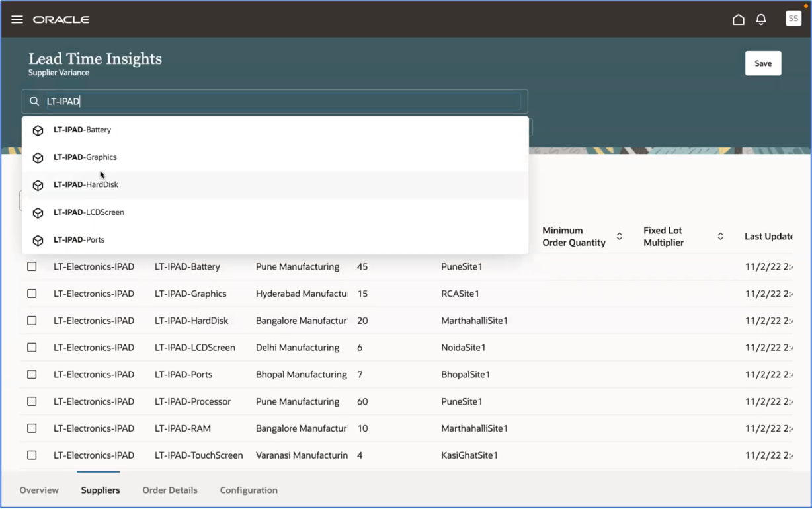This screenshot has height=509, width=812.
Task: Click LT-IPAD-LCDScreen item cell in table
Action: tap(195, 348)
